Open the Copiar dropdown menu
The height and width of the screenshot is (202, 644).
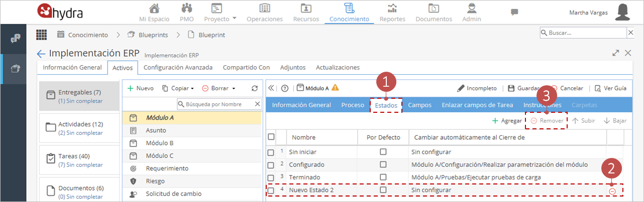tap(178, 88)
